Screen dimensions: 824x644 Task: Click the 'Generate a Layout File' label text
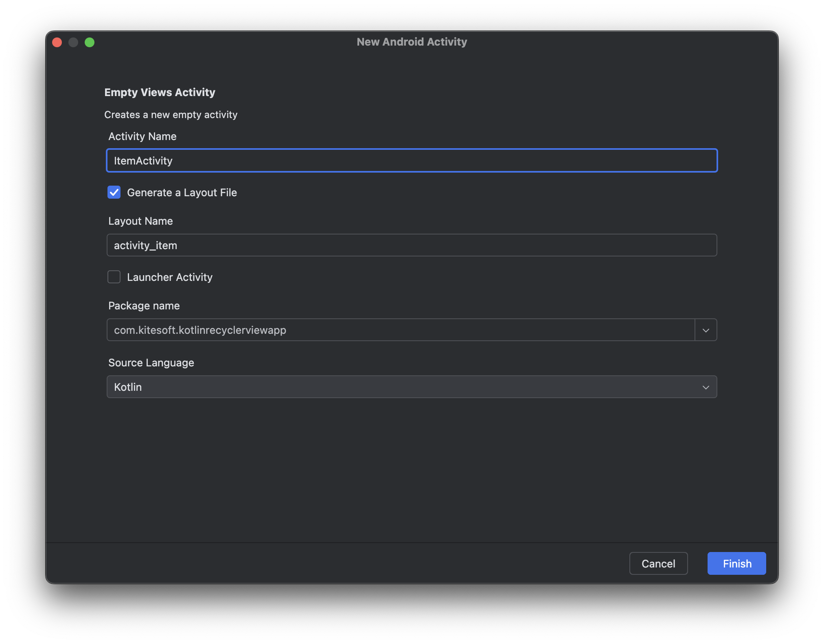point(182,193)
